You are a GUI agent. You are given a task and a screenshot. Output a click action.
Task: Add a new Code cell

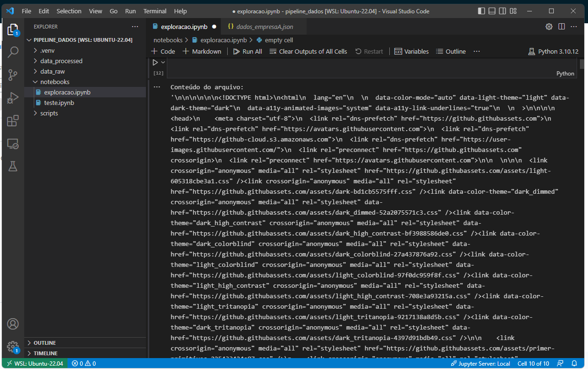click(x=163, y=51)
